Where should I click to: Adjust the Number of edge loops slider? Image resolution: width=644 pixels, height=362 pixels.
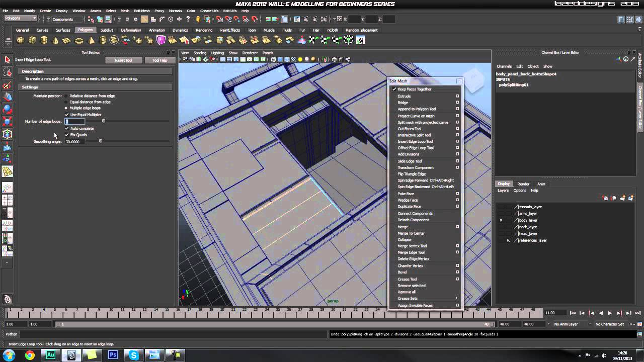(104, 121)
